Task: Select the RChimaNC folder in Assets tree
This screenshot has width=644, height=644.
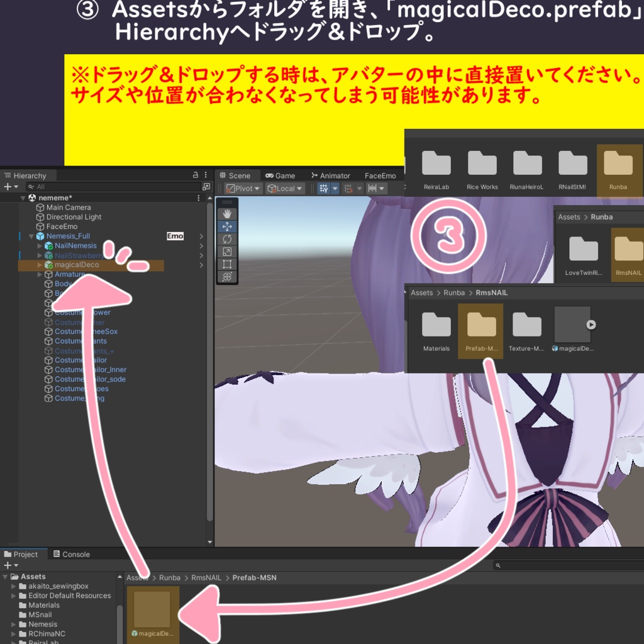Action: [x=42, y=634]
